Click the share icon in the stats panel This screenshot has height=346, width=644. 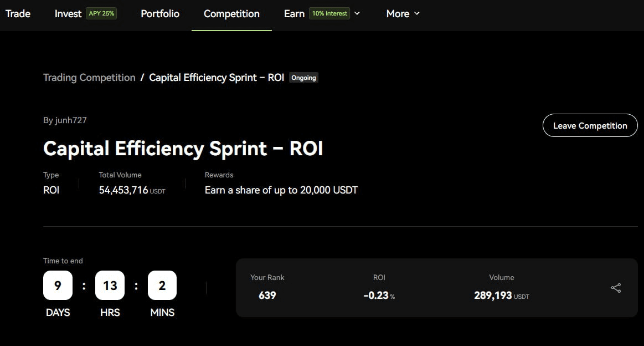coord(616,288)
